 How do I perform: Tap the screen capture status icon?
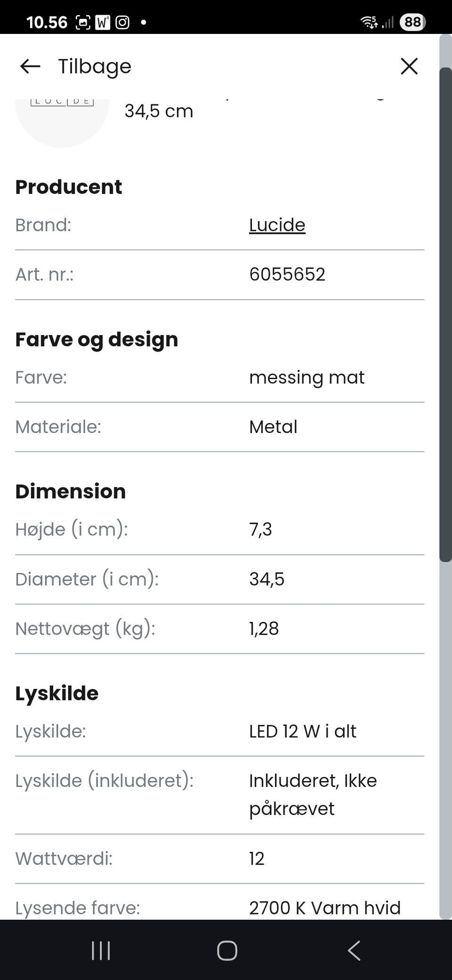tap(83, 22)
